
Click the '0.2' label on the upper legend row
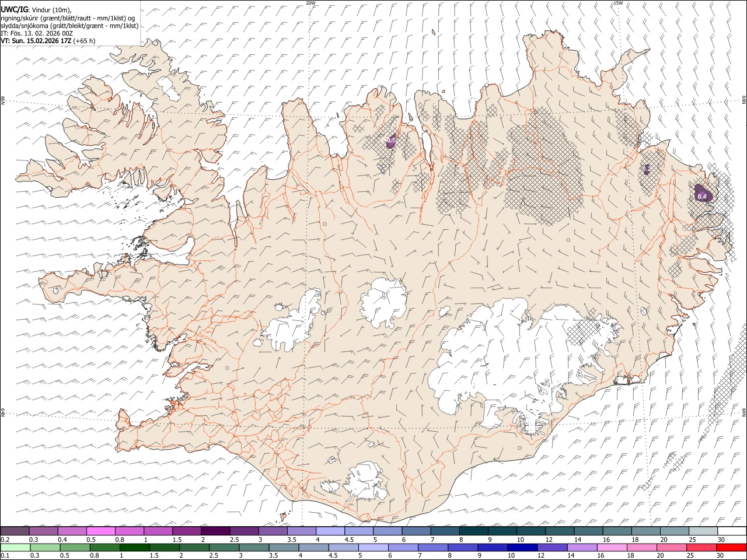[x=4, y=540]
